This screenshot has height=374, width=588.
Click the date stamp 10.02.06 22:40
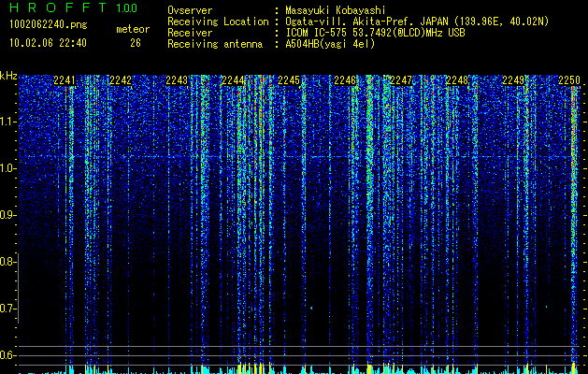coord(48,43)
